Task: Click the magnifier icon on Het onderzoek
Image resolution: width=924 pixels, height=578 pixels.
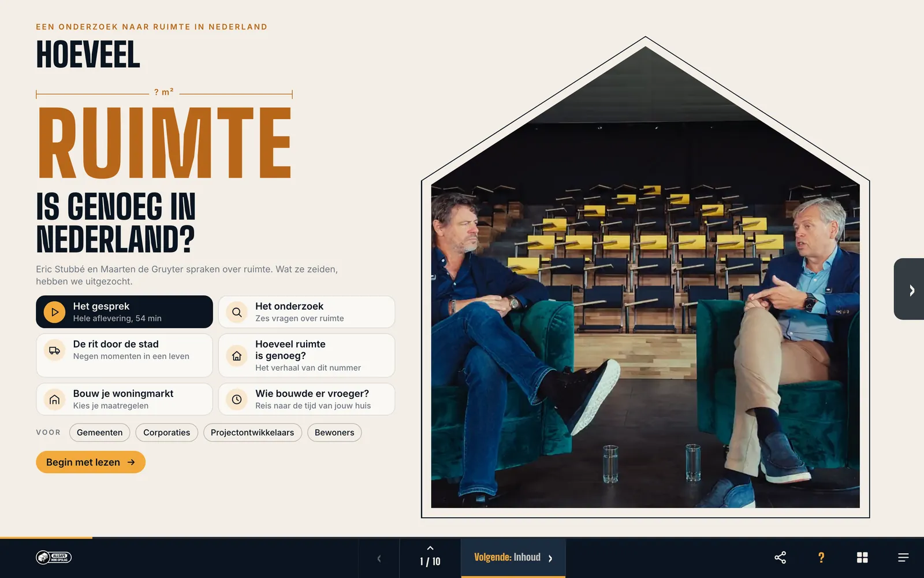Action: tap(237, 312)
